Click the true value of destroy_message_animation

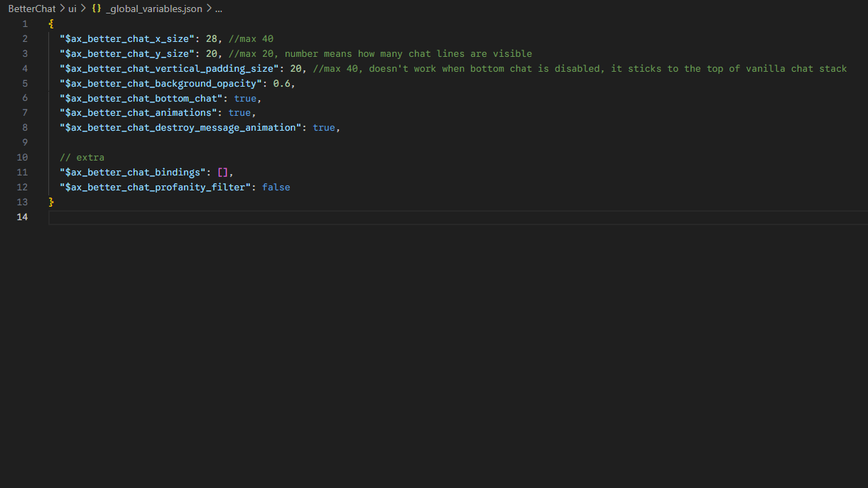[x=324, y=128]
